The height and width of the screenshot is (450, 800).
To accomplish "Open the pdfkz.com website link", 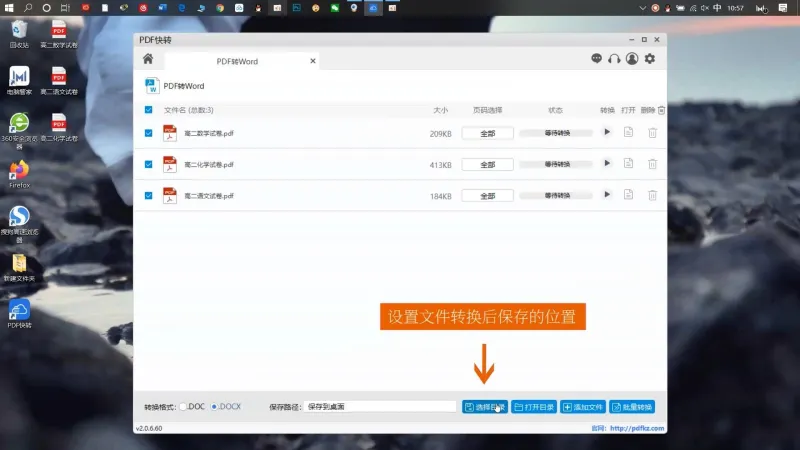I will pyautogui.click(x=637, y=428).
